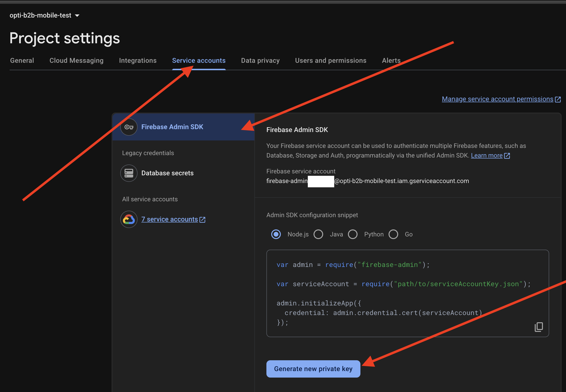Image resolution: width=566 pixels, height=392 pixels.
Task: Click the Database secrets server icon
Action: point(129,173)
